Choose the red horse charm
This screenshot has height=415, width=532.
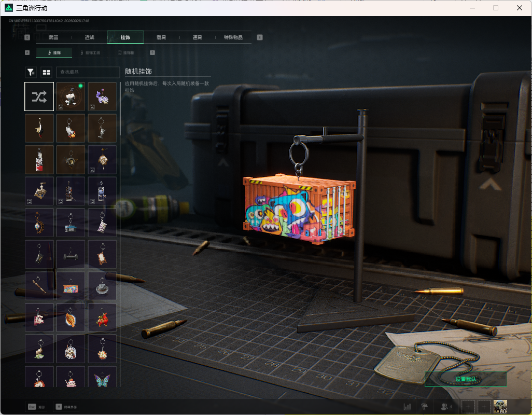[x=102, y=317]
